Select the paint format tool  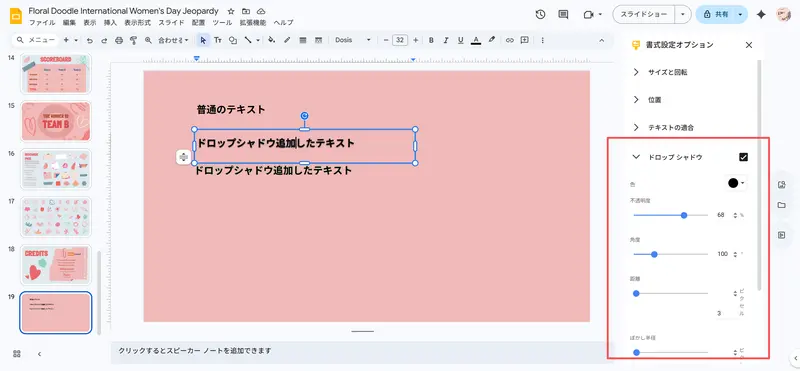(134, 40)
